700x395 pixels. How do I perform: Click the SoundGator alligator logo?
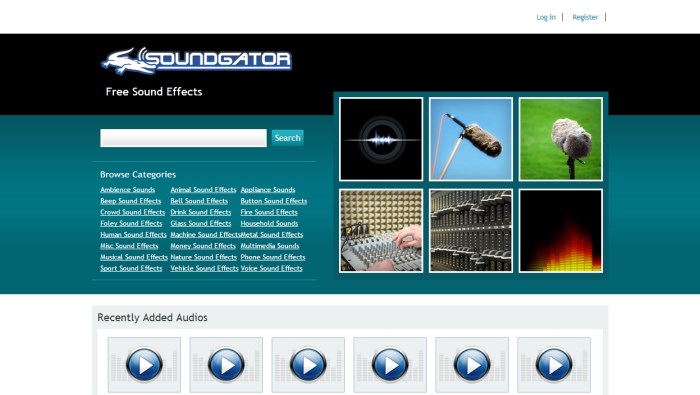pyautogui.click(x=196, y=60)
